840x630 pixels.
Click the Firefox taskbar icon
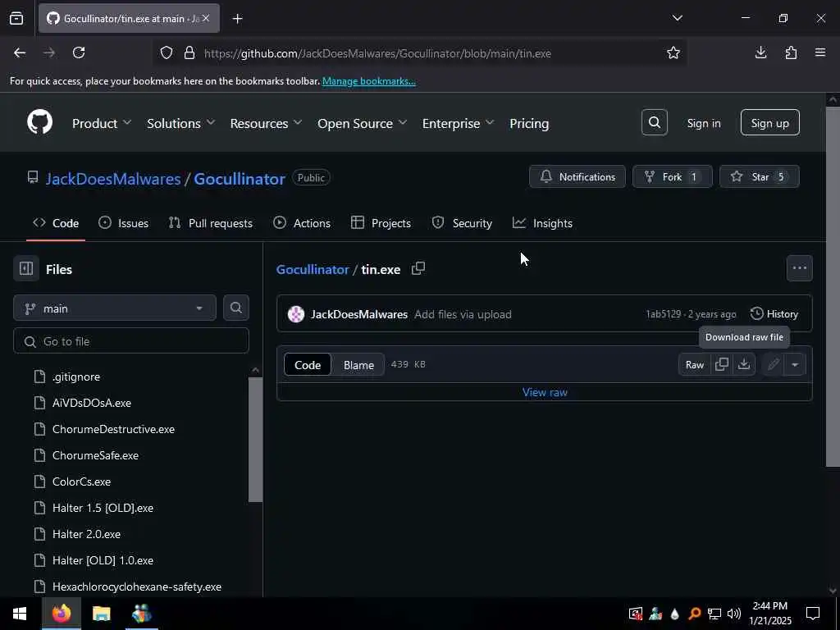61,614
